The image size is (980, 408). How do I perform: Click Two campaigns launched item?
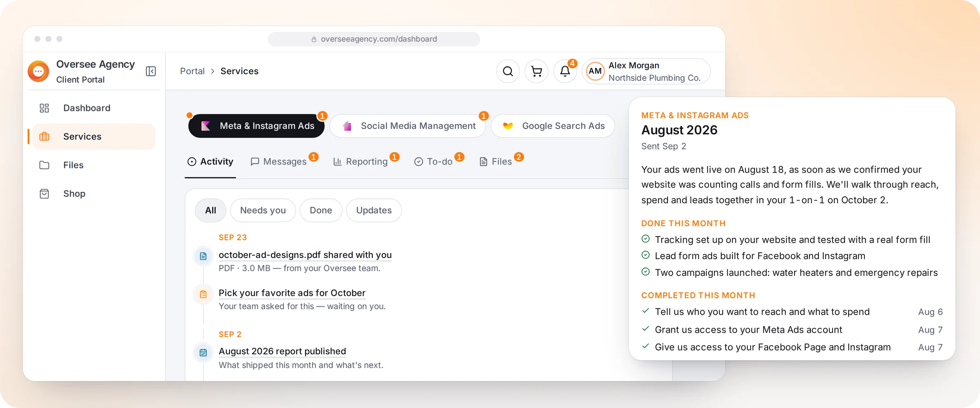point(790,273)
